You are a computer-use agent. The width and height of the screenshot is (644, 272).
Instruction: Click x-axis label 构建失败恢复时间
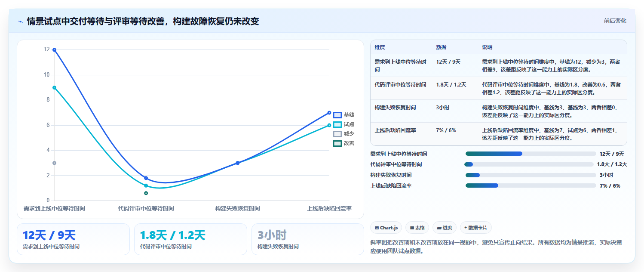238,208
